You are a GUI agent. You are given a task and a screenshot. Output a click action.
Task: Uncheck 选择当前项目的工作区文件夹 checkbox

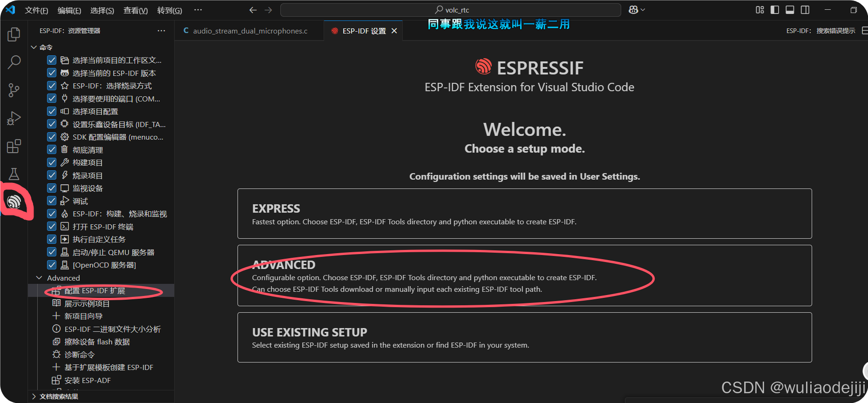pyautogui.click(x=52, y=60)
